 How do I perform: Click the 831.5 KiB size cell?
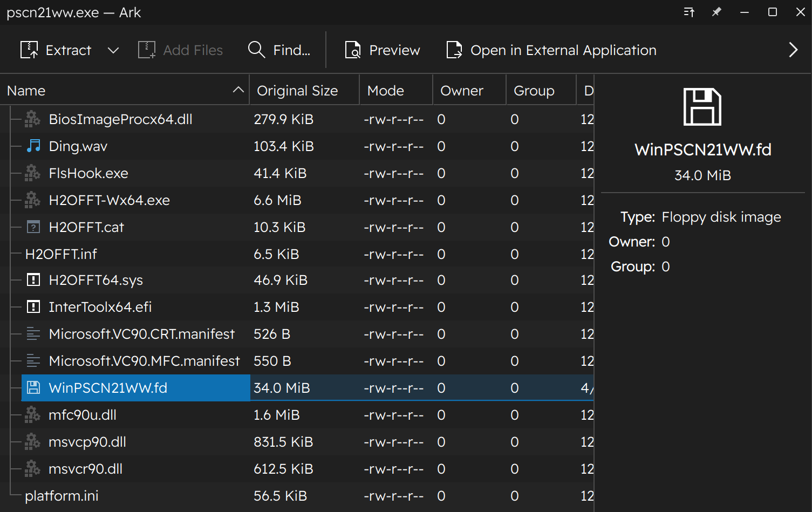[x=283, y=442]
